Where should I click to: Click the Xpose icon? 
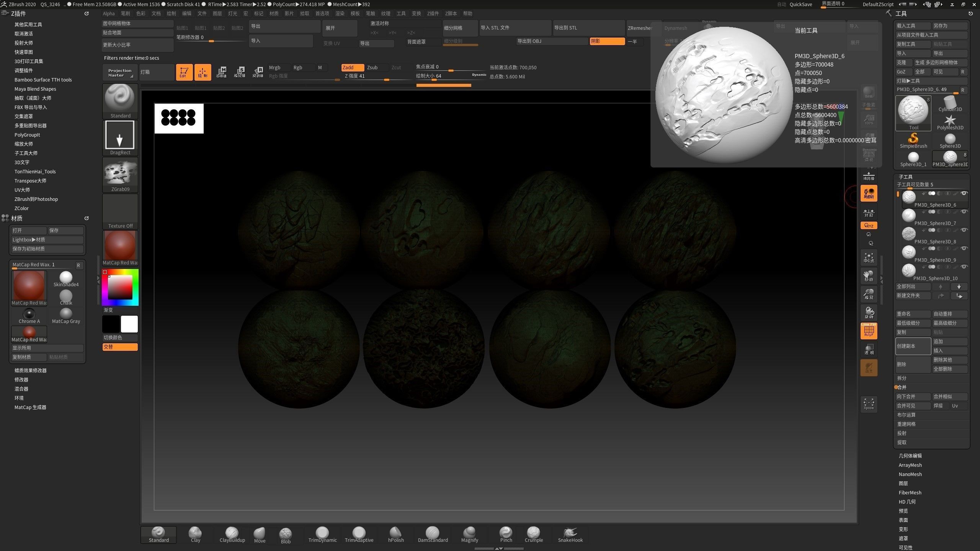click(x=869, y=404)
